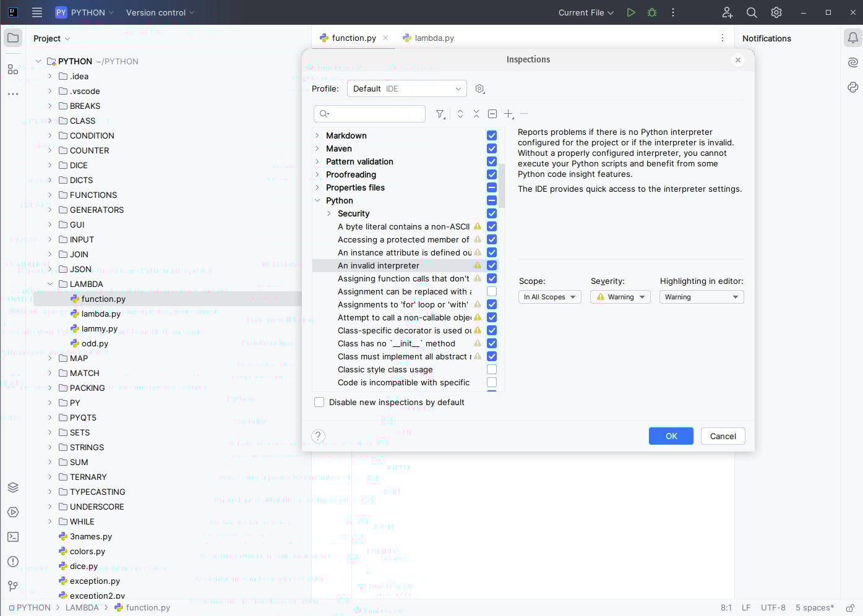Expand the Security inspections group
Screen dimensions: 863x616
[329, 213]
